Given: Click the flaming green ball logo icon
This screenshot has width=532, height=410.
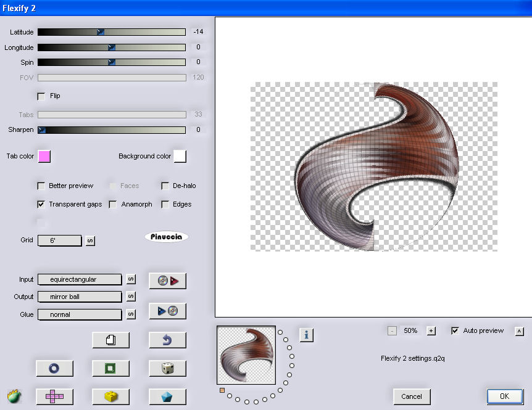Looking at the screenshot, I should pos(14,396).
